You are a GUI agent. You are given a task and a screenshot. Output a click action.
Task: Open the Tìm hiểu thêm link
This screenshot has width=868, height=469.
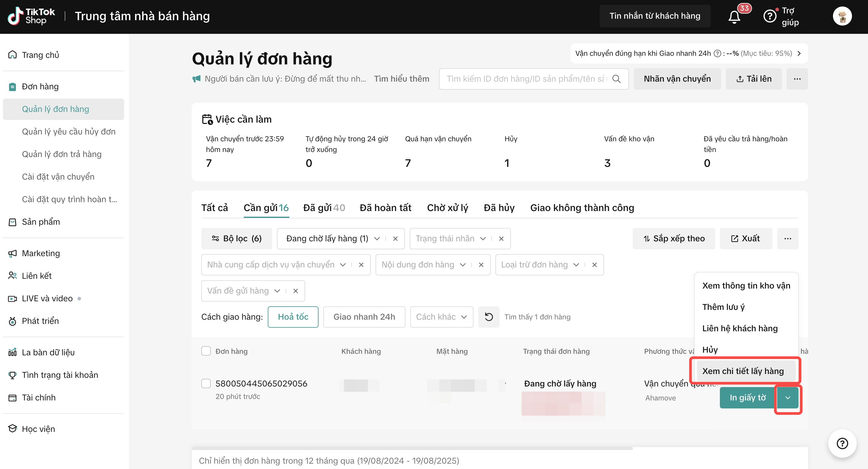point(401,79)
